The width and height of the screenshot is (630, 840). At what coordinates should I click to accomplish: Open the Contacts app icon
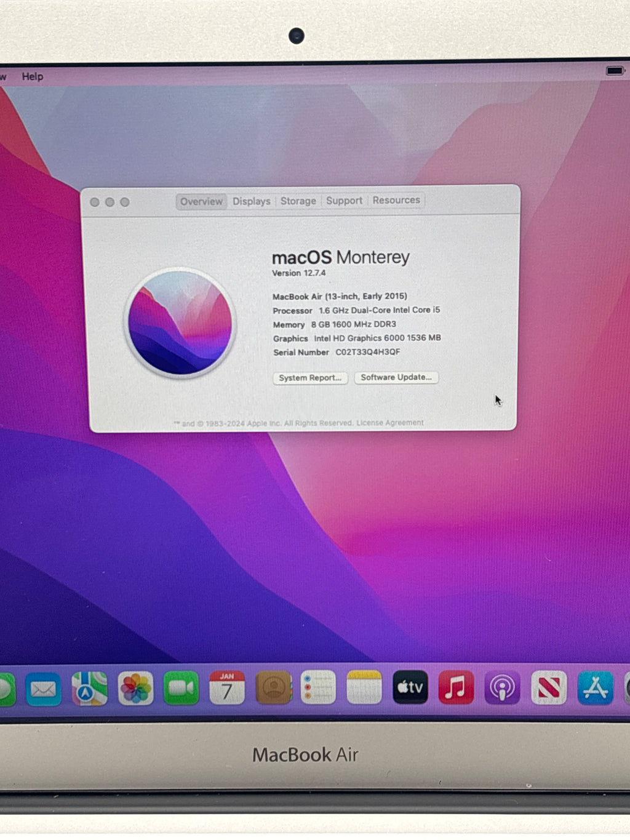[273, 687]
